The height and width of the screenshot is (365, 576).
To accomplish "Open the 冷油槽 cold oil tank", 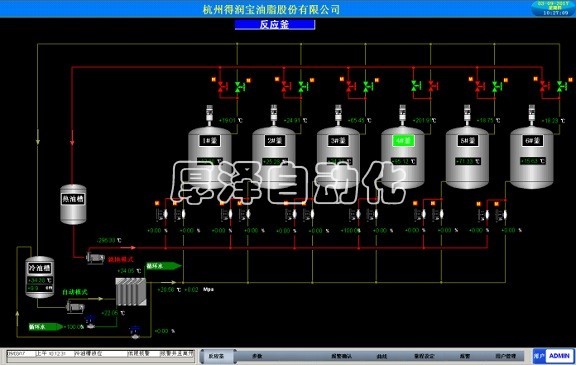I will click(x=40, y=277).
